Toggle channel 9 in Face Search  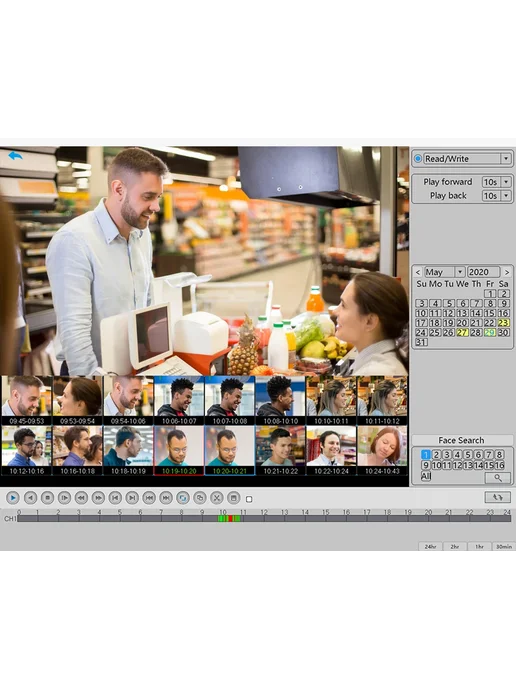click(426, 465)
